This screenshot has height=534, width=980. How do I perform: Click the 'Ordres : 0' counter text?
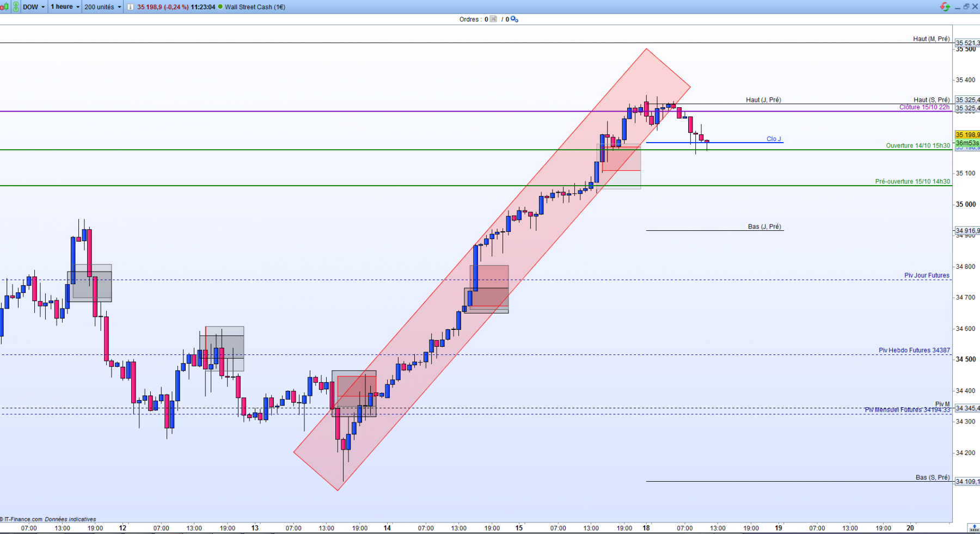click(x=474, y=19)
